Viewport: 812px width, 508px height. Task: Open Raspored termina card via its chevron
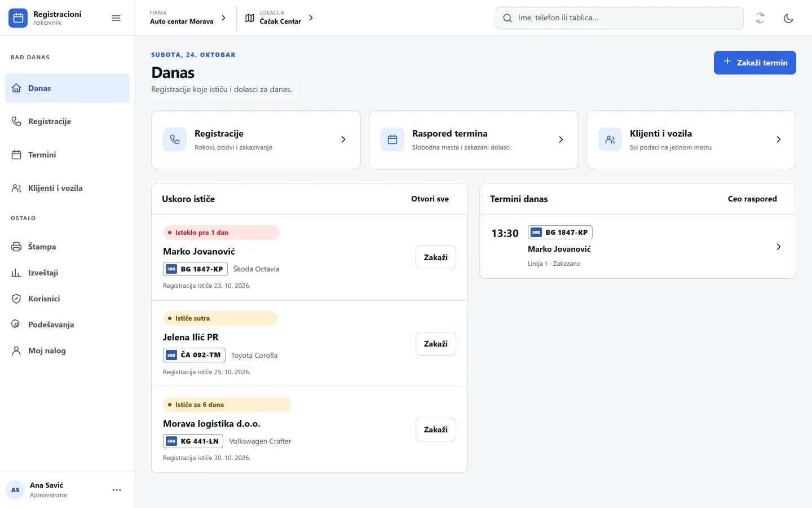pos(561,139)
